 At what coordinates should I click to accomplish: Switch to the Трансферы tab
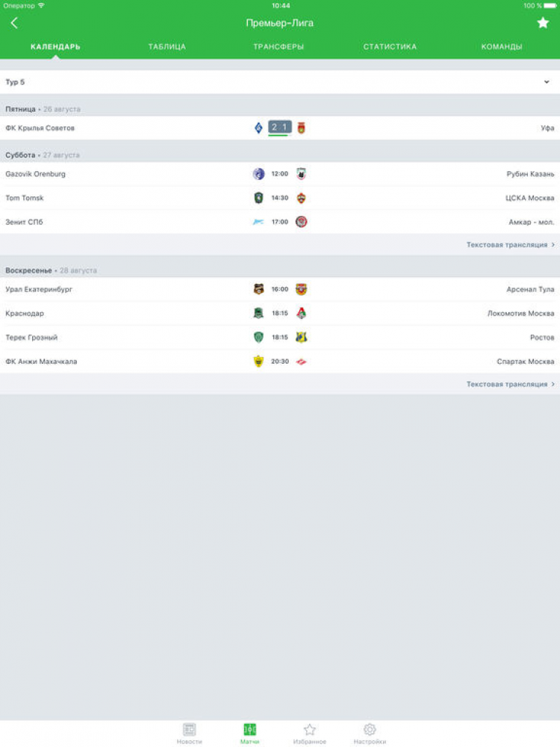(279, 47)
